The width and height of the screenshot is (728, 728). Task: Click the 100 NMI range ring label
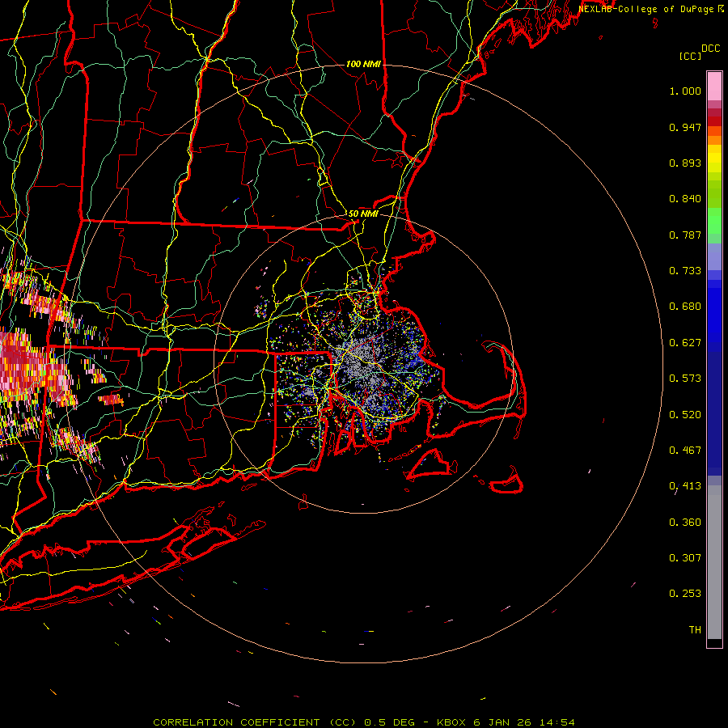[363, 64]
